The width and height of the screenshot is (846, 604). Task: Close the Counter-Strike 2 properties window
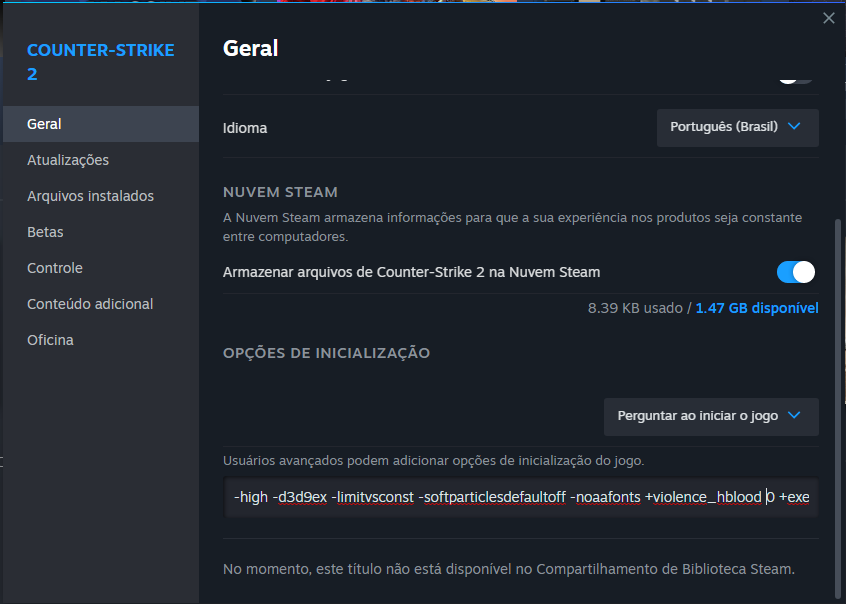click(x=828, y=18)
